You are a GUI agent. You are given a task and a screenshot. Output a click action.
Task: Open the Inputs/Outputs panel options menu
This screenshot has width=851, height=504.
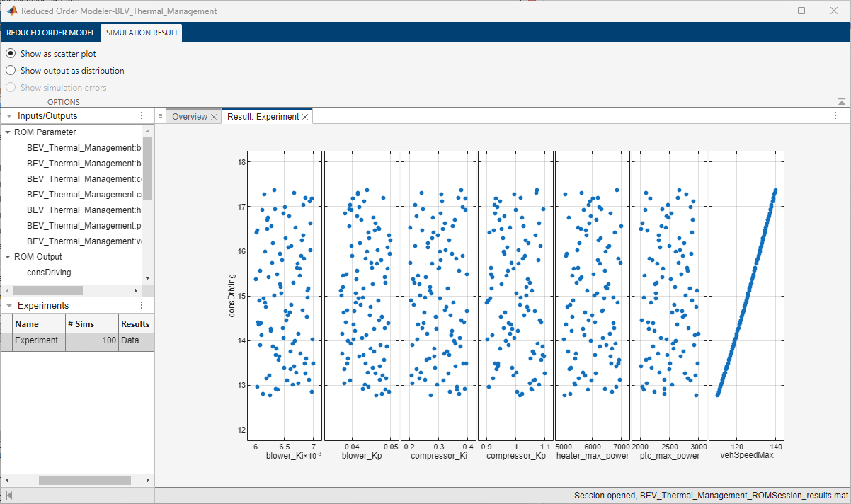[x=141, y=115]
